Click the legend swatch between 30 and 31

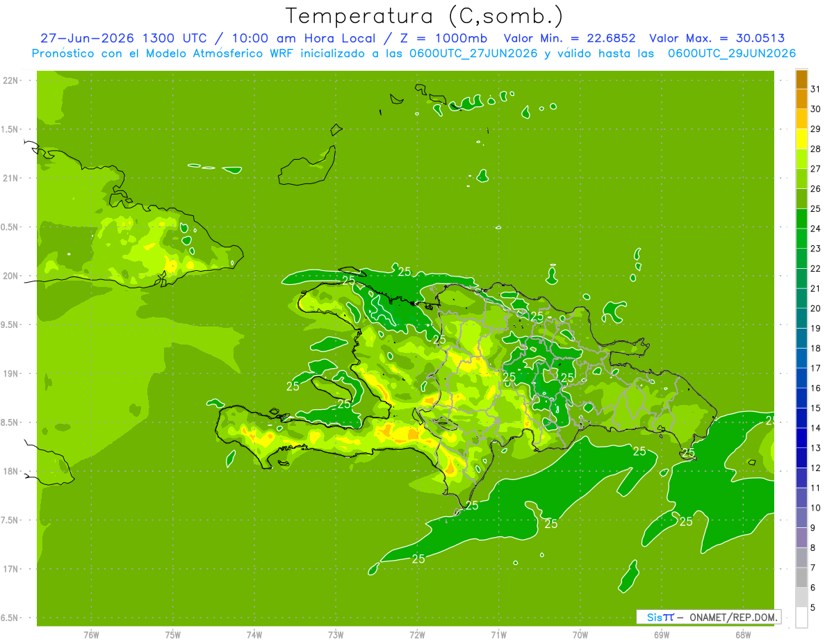[801, 99]
